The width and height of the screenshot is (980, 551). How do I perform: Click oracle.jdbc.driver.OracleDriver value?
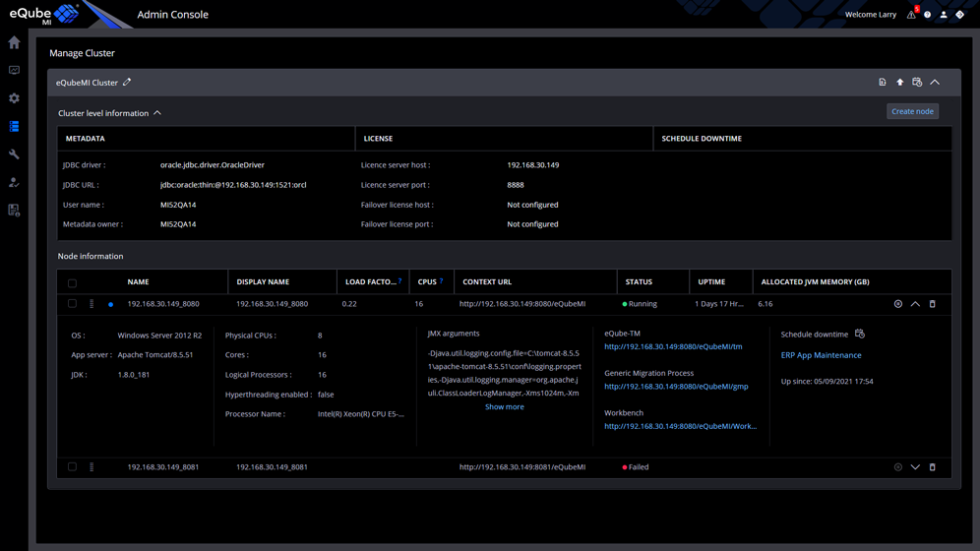tap(213, 165)
